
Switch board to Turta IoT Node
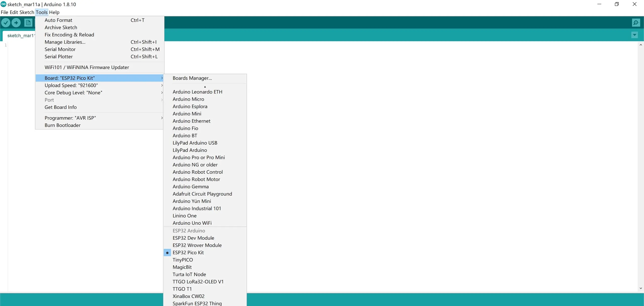(x=205, y=275)
